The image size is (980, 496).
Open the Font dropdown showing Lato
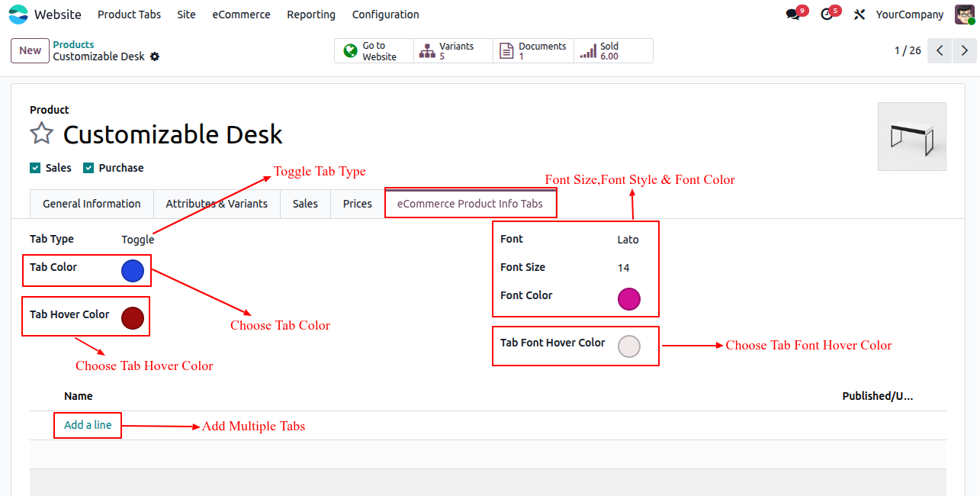[628, 240]
